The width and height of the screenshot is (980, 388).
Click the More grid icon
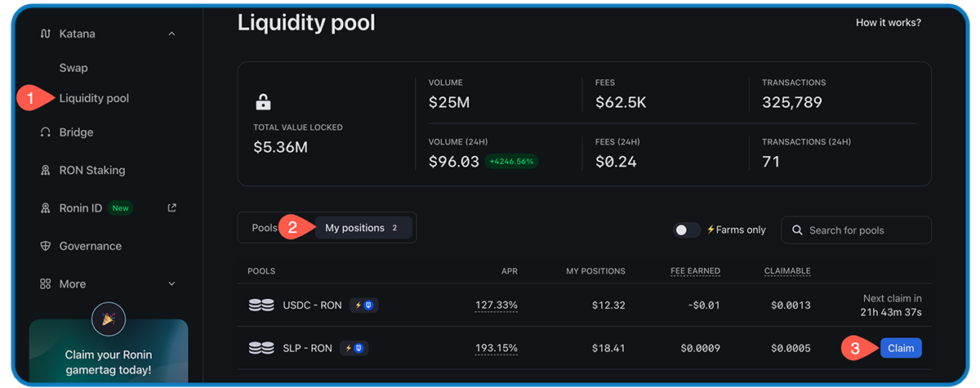point(46,284)
